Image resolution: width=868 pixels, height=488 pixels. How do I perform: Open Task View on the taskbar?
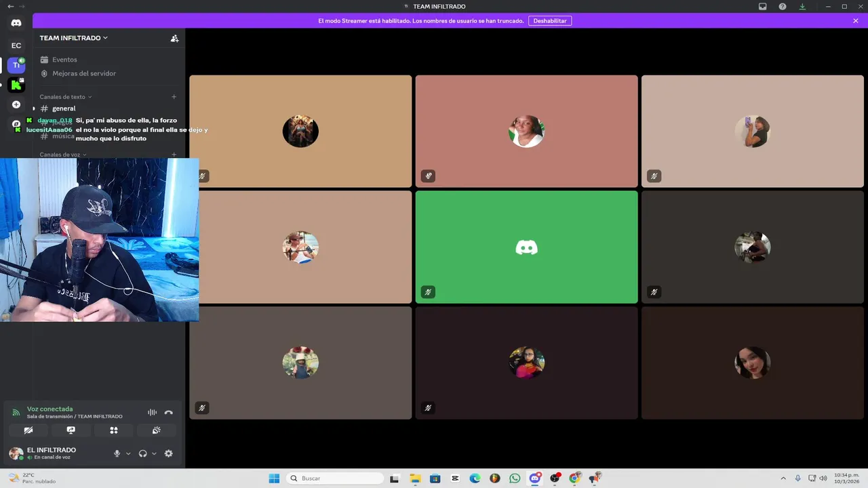click(x=395, y=479)
